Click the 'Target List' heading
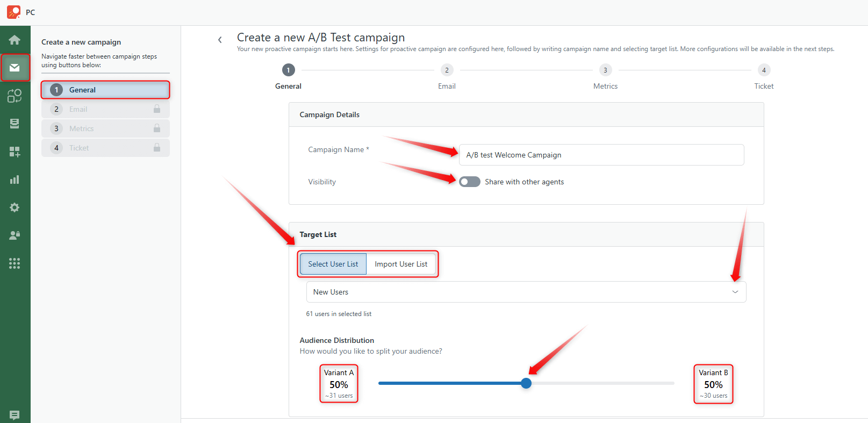 318,234
